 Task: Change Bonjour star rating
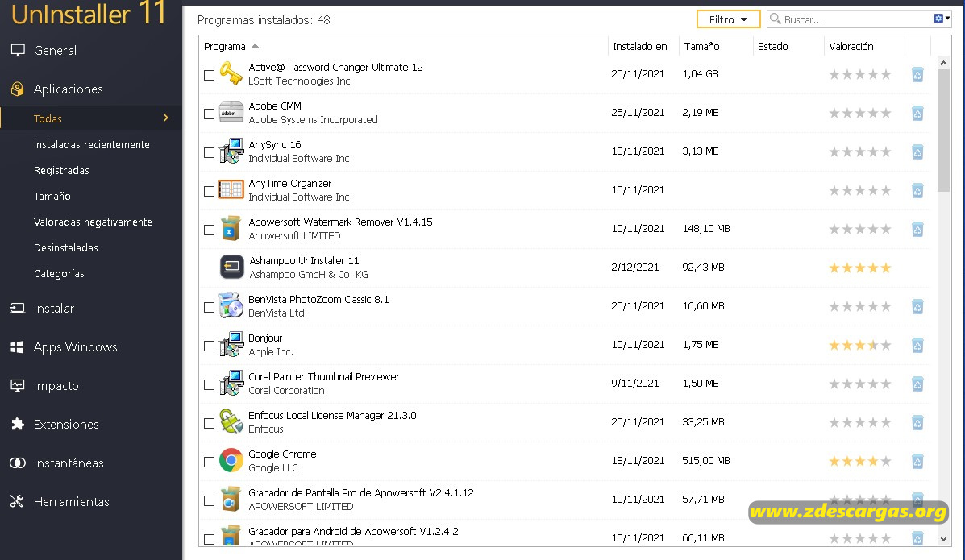point(859,345)
